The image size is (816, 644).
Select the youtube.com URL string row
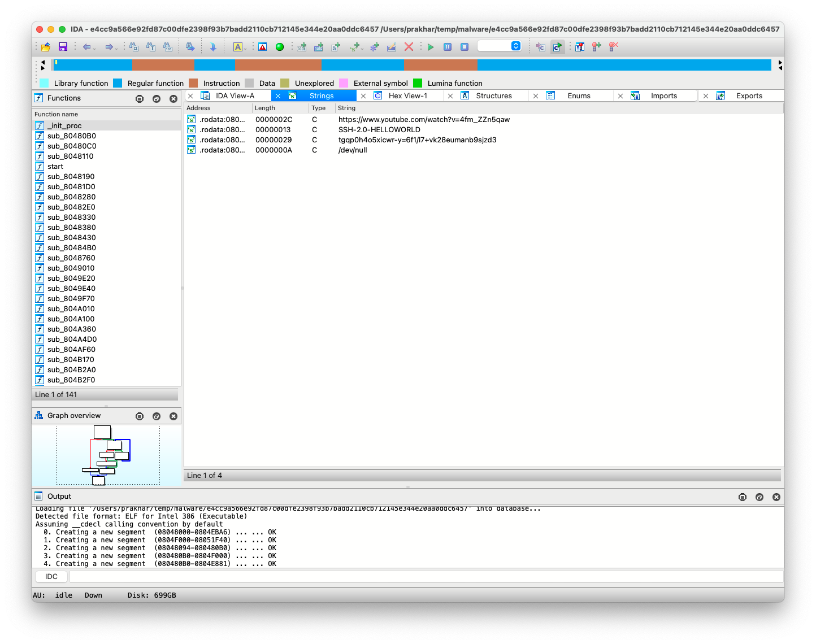(484, 120)
